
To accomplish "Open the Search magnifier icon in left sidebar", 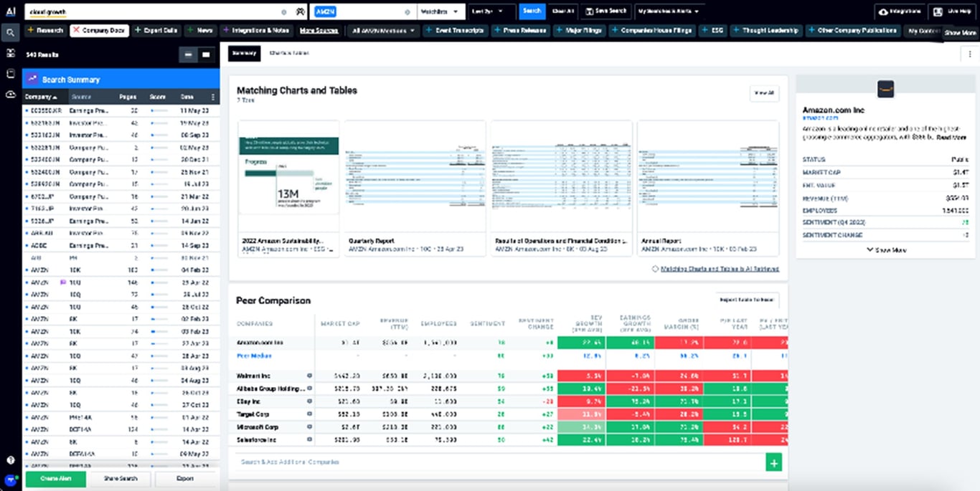I will pyautogui.click(x=10, y=32).
